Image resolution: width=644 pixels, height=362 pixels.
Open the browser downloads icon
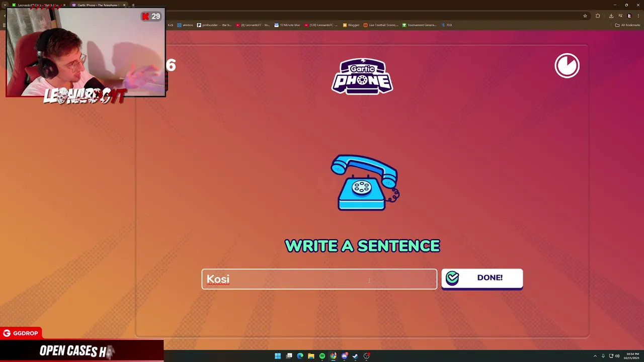coord(611,16)
